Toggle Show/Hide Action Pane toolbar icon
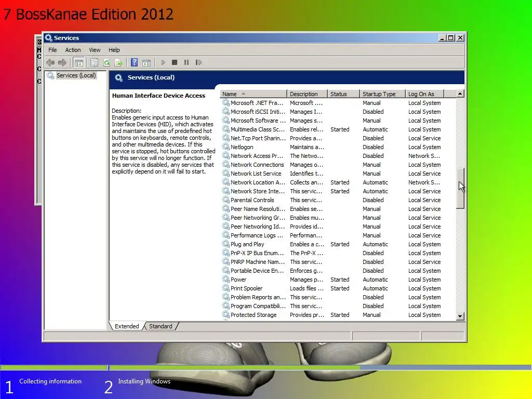 [x=147, y=62]
